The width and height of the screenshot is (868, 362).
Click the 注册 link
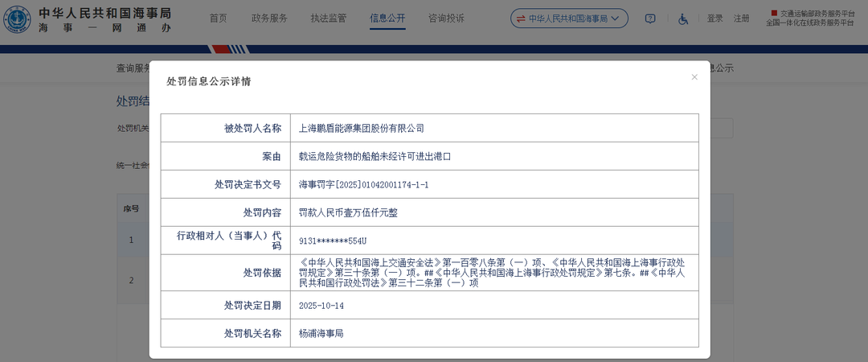pyautogui.click(x=741, y=19)
